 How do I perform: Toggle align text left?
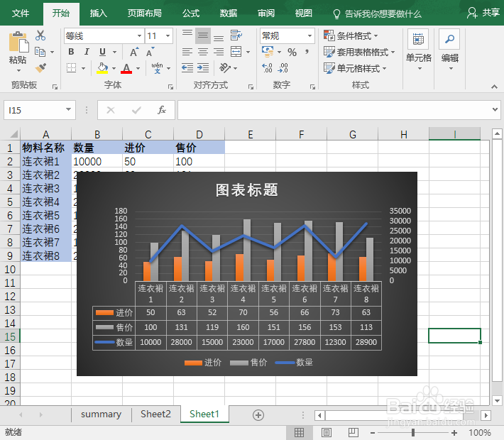(x=187, y=52)
